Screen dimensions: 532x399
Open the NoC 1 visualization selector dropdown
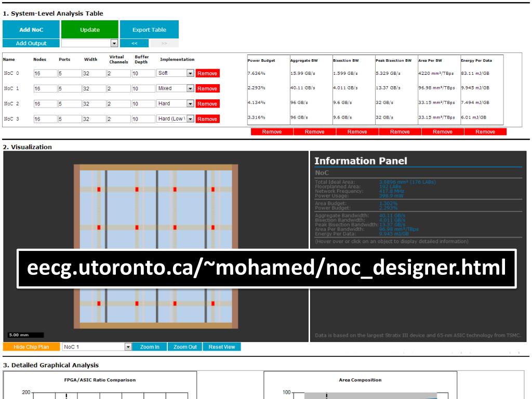tap(97, 347)
